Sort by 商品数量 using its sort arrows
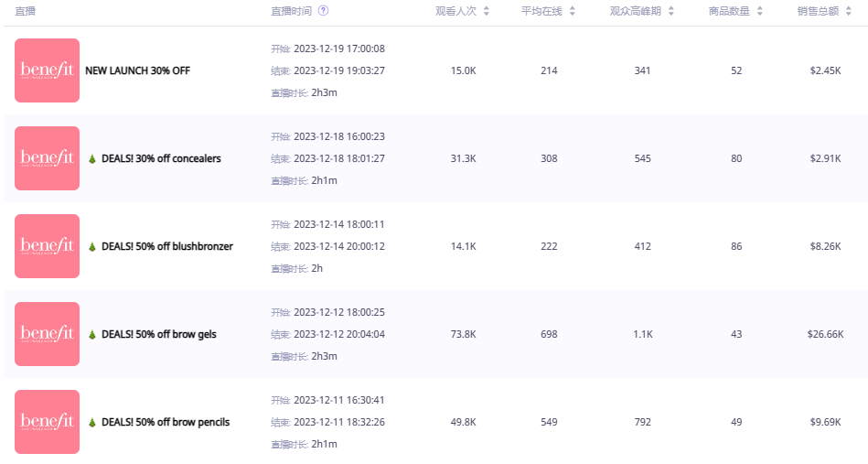 point(759,11)
